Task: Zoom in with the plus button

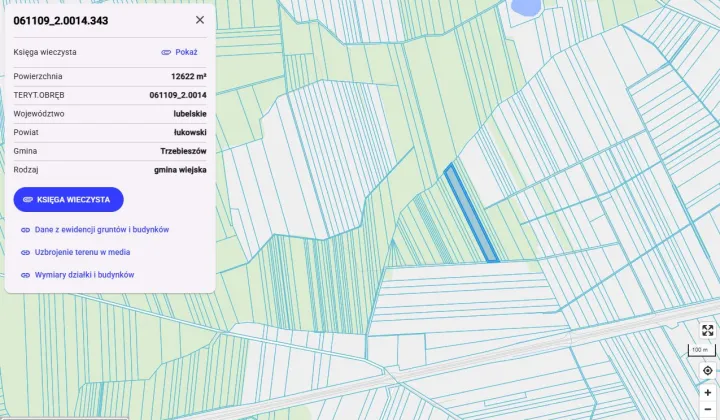Action: (x=708, y=392)
